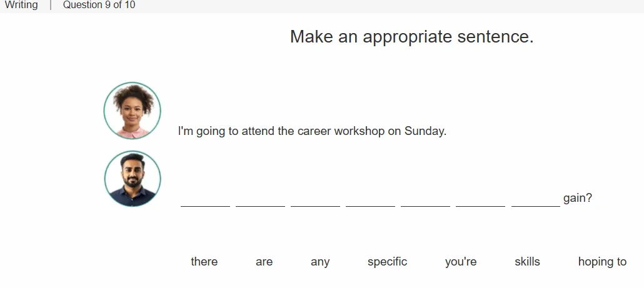
Task: Click the woman's avatar picture
Action: 133,111
